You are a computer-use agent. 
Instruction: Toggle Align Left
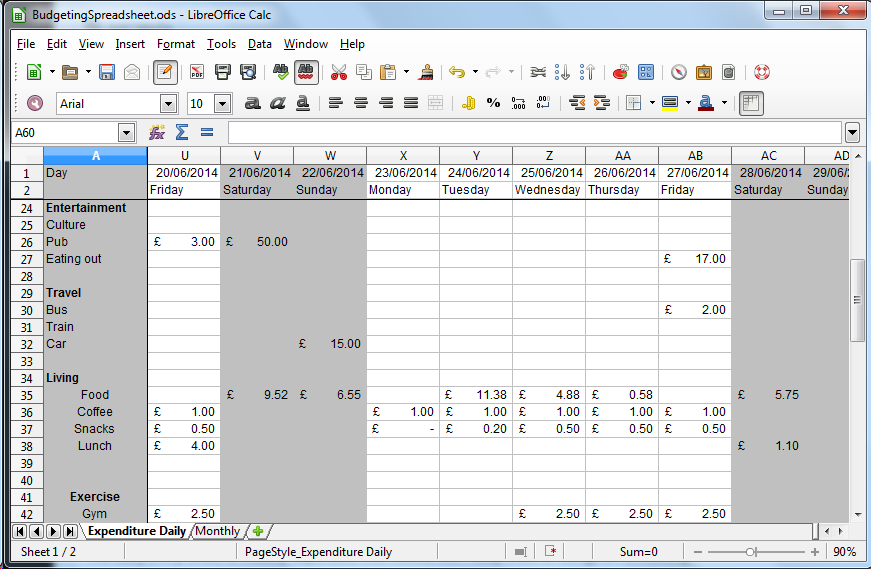336,103
